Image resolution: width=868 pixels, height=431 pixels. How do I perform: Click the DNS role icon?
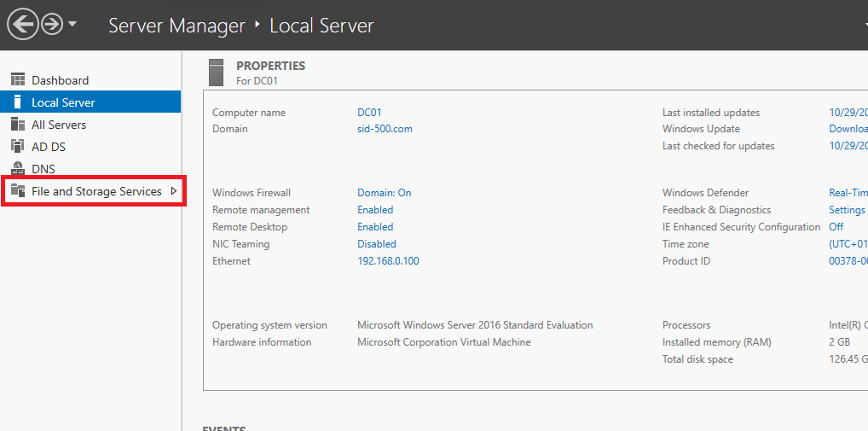click(18, 169)
